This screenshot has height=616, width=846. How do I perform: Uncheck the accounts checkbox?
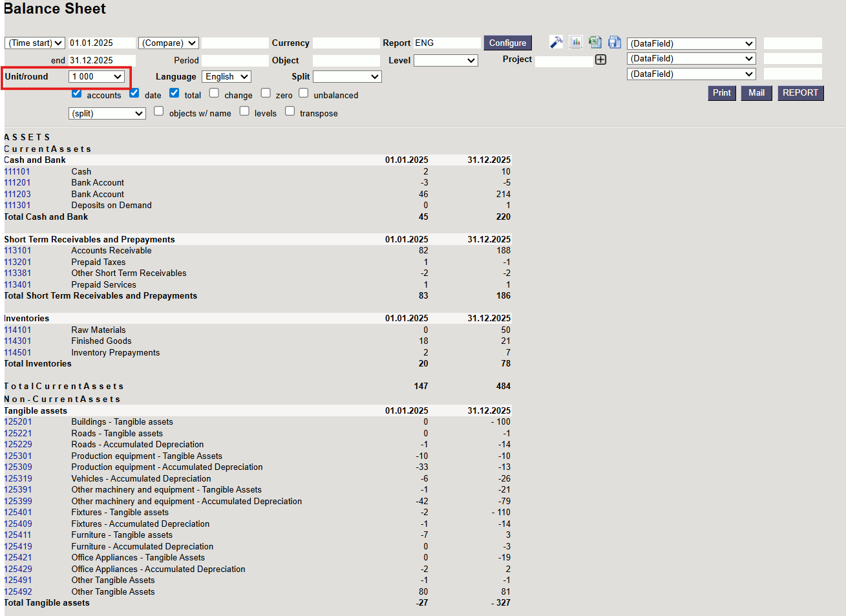(76, 93)
